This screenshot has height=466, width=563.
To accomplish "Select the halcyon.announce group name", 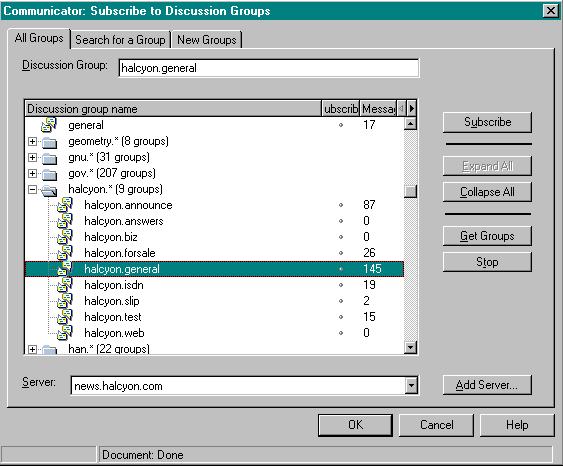I will click(128, 205).
